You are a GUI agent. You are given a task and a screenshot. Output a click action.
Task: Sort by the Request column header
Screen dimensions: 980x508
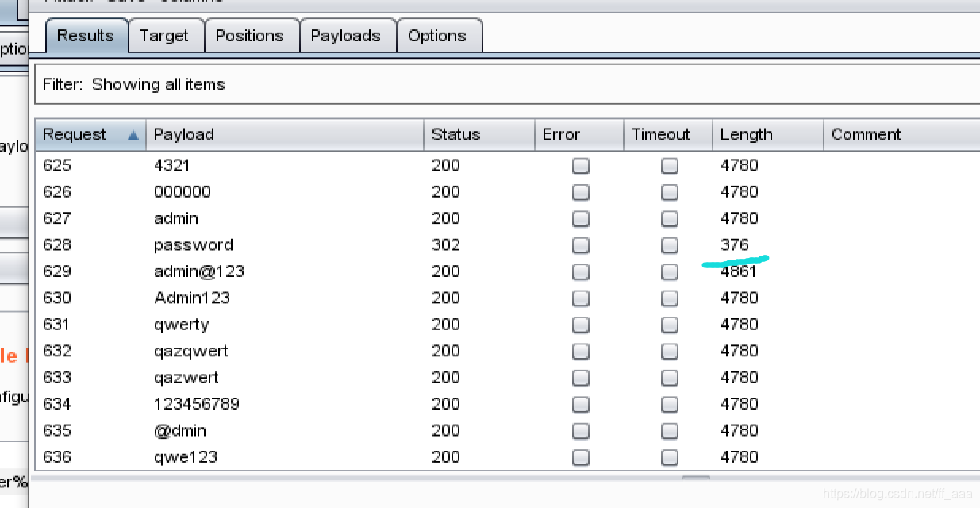pos(90,134)
